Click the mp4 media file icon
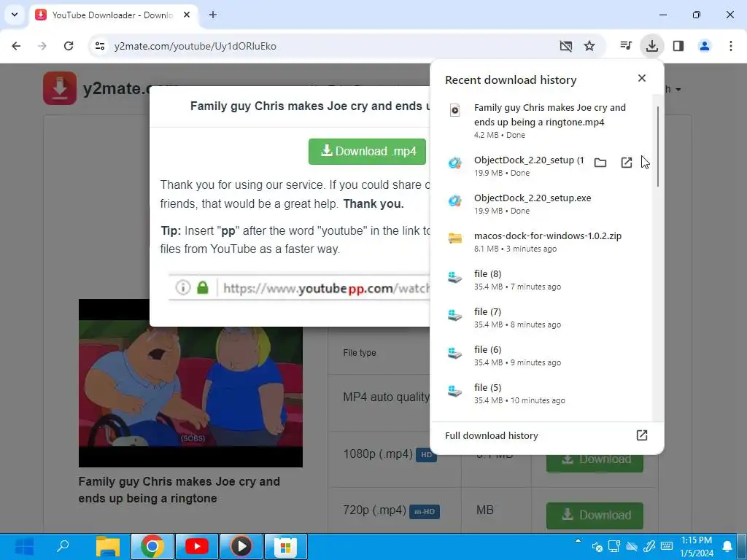 click(455, 111)
